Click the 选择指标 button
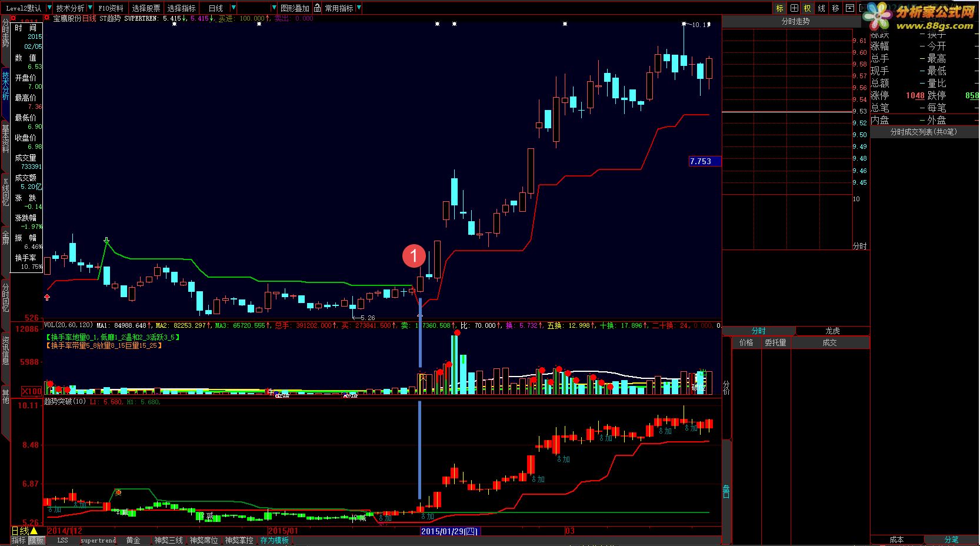 [181, 8]
